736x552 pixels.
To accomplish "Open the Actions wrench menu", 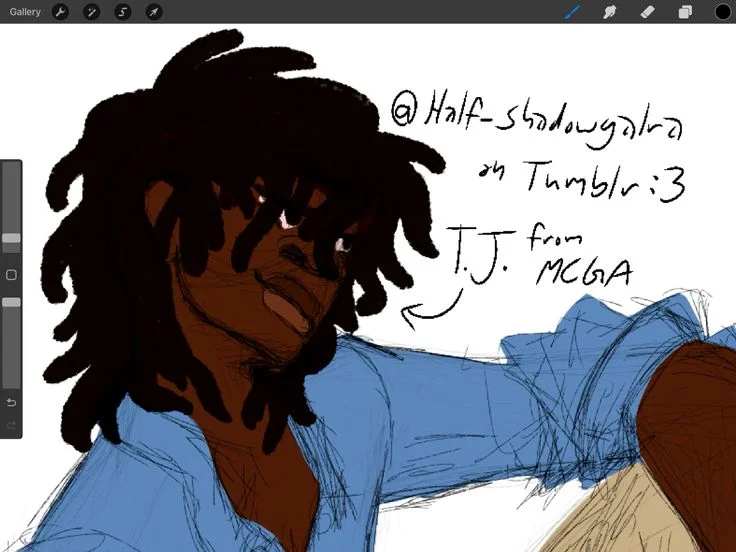I will [x=60, y=12].
